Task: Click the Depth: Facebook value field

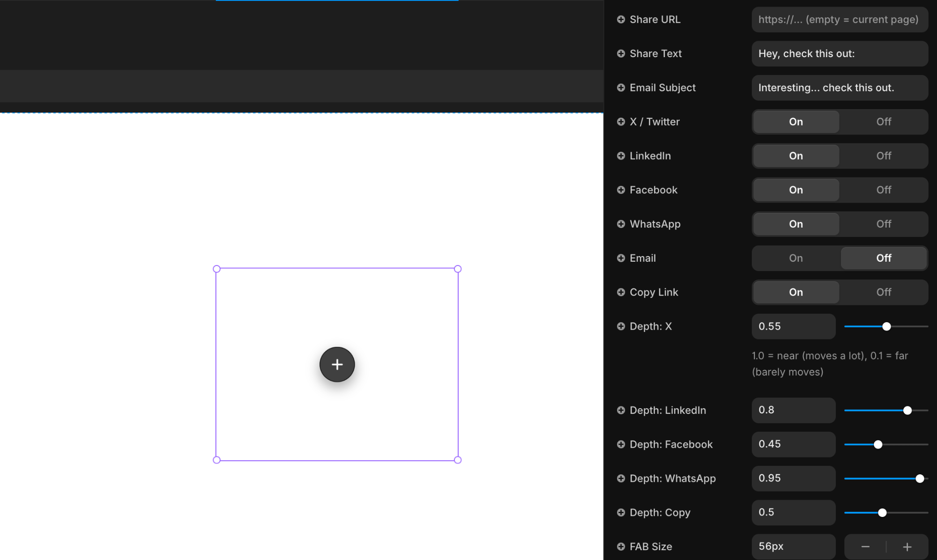Action: pyautogui.click(x=793, y=444)
